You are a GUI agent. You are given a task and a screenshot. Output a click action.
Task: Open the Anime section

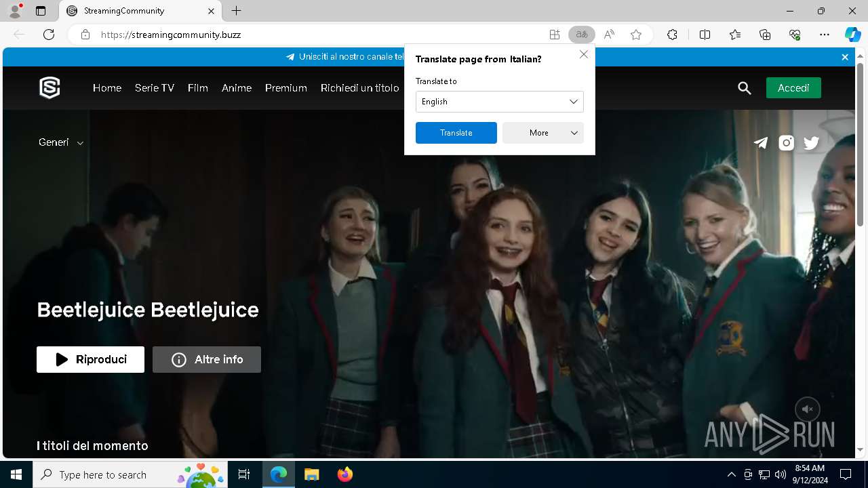click(x=237, y=88)
